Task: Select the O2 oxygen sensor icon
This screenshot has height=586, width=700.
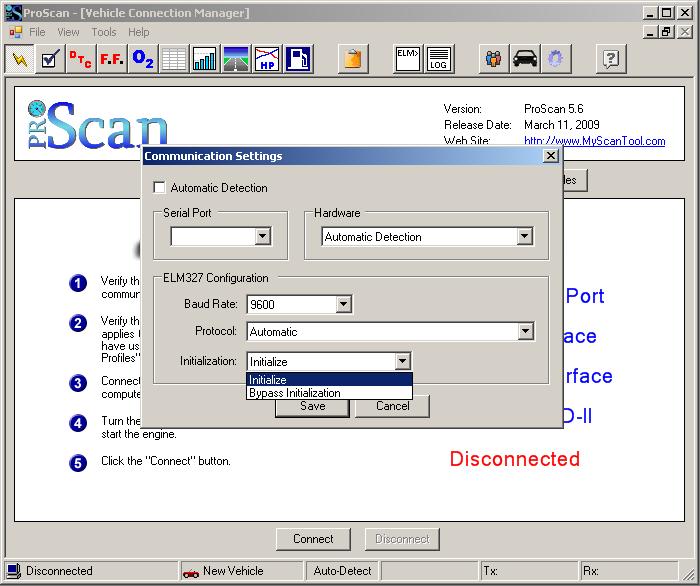Action: point(143,59)
